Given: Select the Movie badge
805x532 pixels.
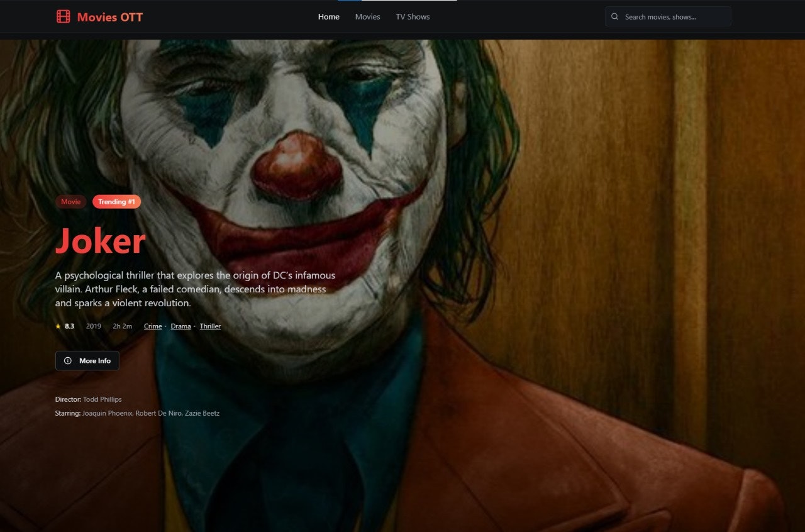Looking at the screenshot, I should click(x=71, y=202).
